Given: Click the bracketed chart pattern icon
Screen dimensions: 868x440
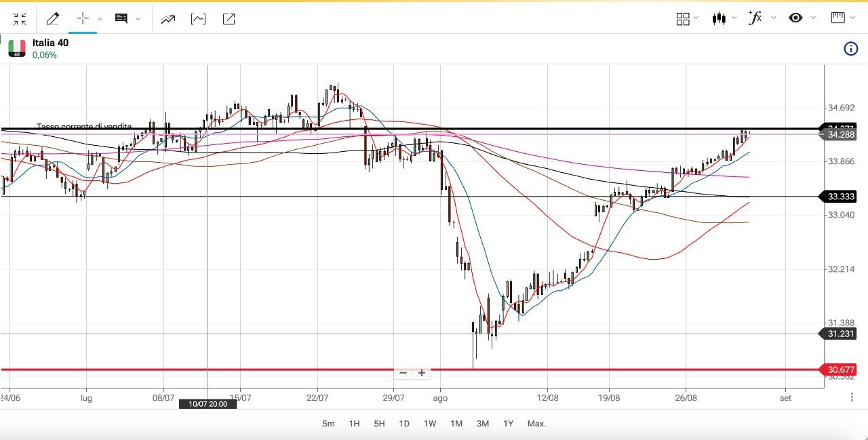Looking at the screenshot, I should pyautogui.click(x=198, y=19).
